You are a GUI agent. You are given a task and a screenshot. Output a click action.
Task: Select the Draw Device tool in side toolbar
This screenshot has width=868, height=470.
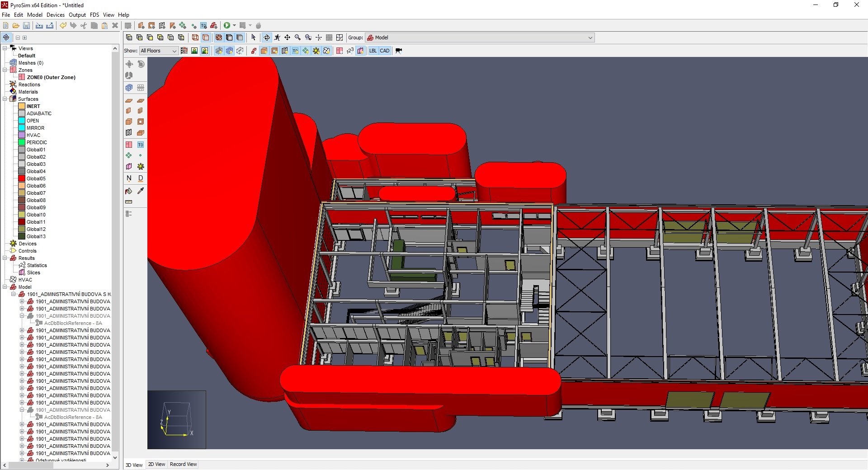coord(141,166)
